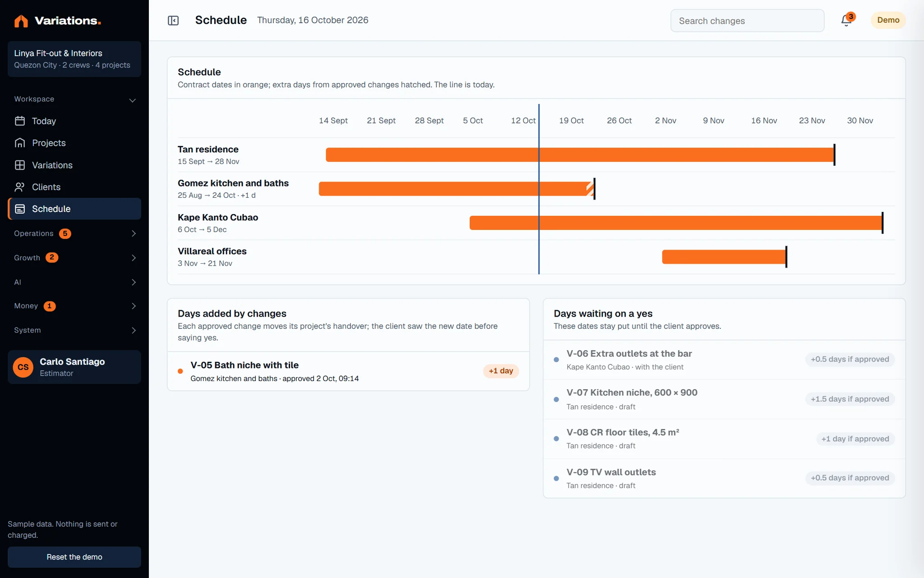Open V-07 Kitchen niche, 600 × 900
Screen dimensions: 924x578
click(x=724, y=399)
